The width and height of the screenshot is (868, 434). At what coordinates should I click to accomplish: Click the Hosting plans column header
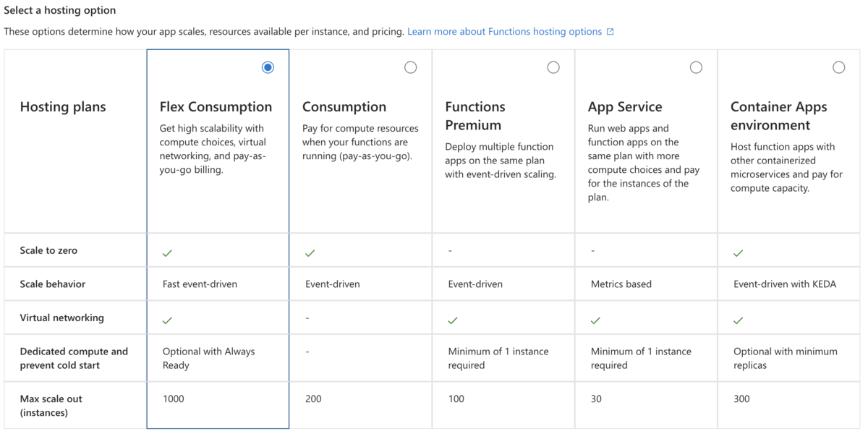click(x=63, y=106)
